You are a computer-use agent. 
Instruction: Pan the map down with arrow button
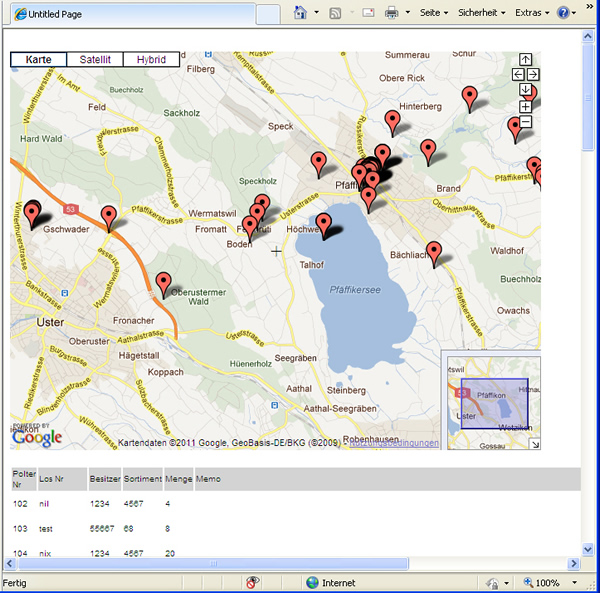tap(525, 90)
